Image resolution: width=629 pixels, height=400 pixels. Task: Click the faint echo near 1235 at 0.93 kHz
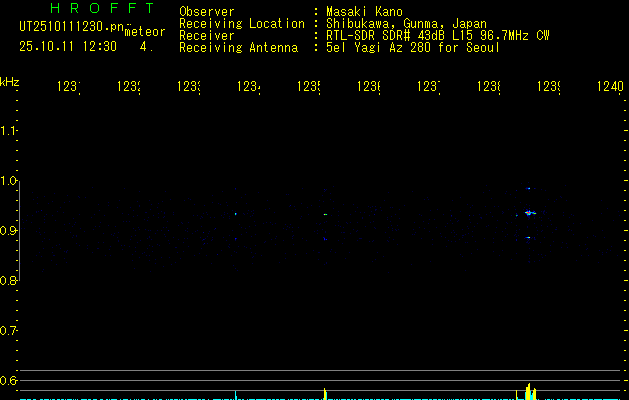325,215
